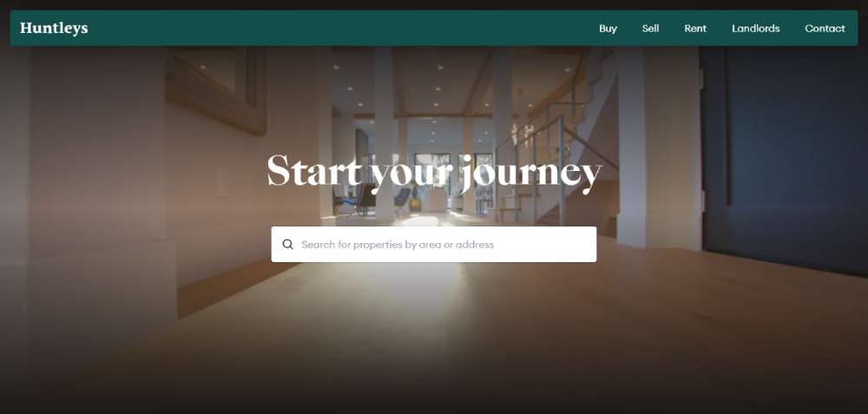Click the magnifying glass search icon
Image resolution: width=868 pixels, height=414 pixels.
pyautogui.click(x=287, y=244)
